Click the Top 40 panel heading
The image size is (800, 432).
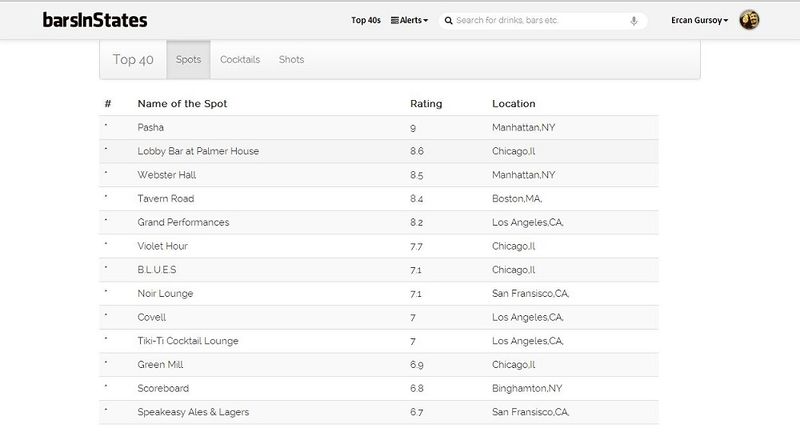pos(133,60)
